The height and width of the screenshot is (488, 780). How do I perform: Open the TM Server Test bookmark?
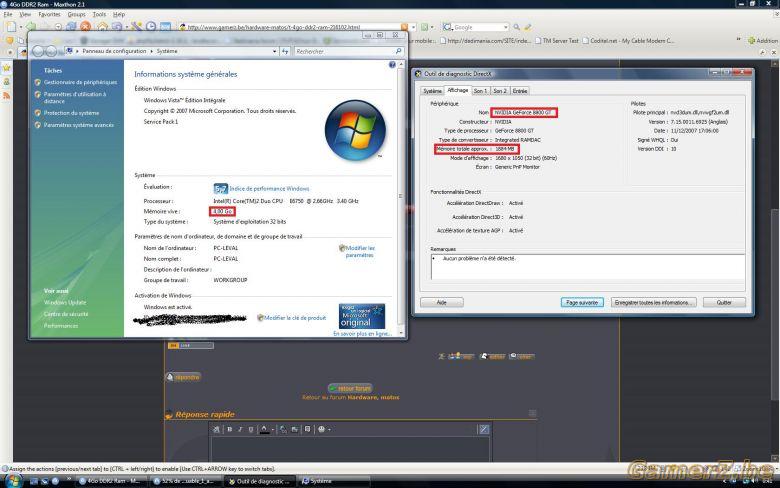tap(557, 41)
